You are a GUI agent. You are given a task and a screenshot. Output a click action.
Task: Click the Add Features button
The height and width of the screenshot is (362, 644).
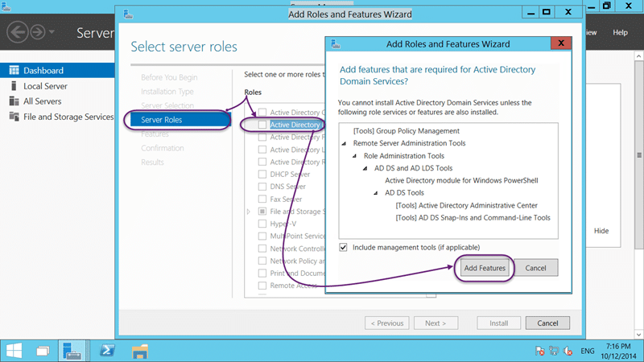pyautogui.click(x=485, y=268)
